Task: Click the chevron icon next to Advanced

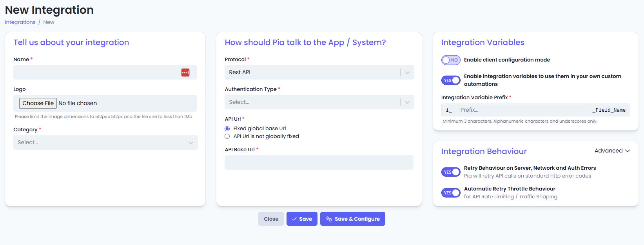Action: click(628, 151)
